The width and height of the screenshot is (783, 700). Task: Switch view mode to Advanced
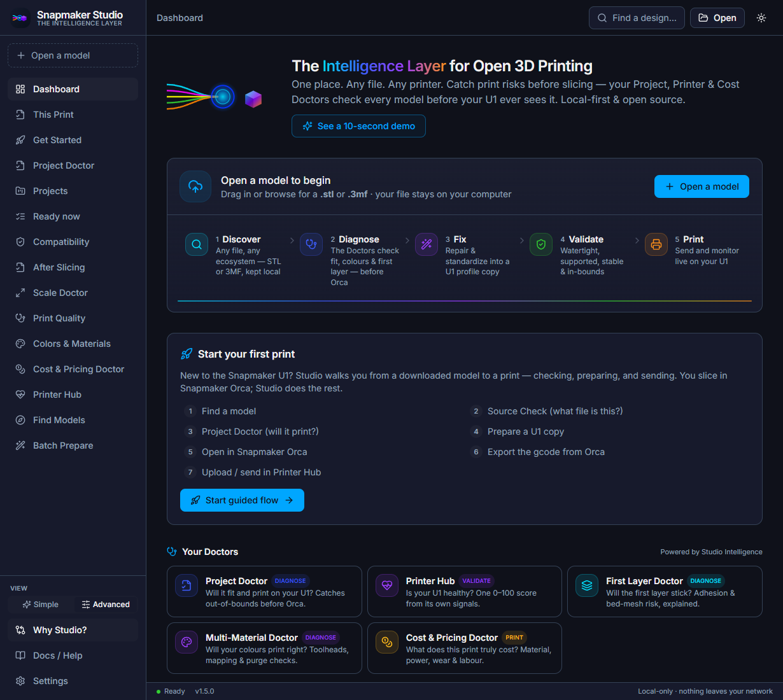106,605
